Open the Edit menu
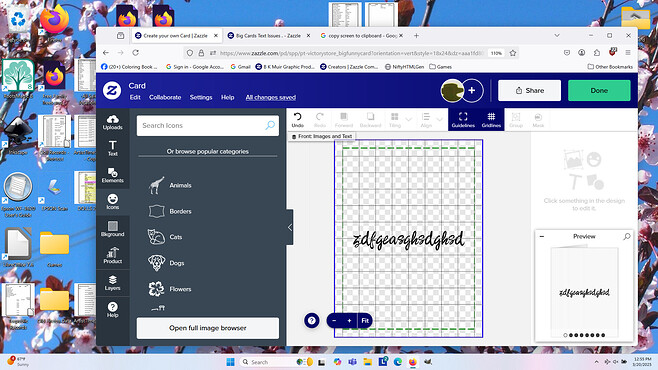 click(x=135, y=97)
